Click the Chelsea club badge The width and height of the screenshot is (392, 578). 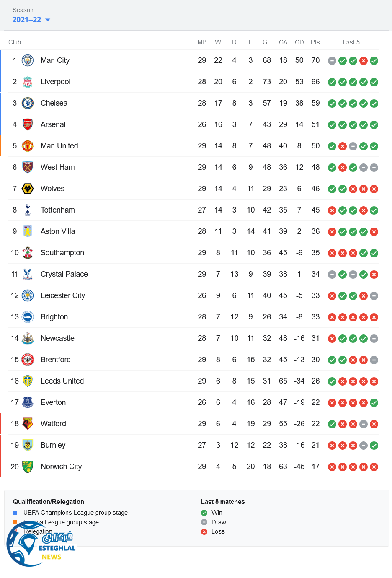28,103
